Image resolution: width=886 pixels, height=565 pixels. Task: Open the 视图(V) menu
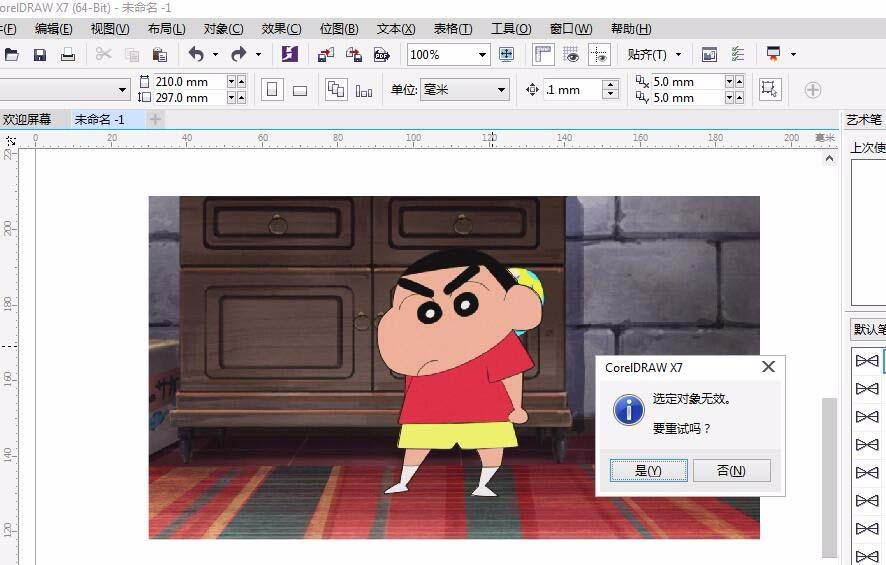tap(110, 29)
